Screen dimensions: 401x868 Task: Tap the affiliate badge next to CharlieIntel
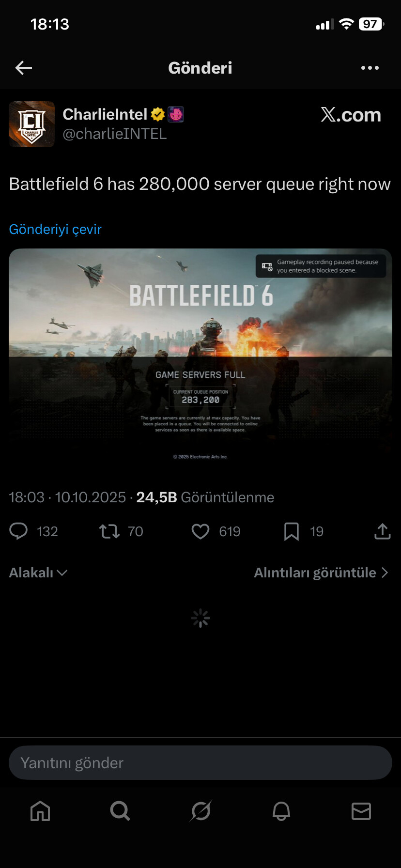176,114
